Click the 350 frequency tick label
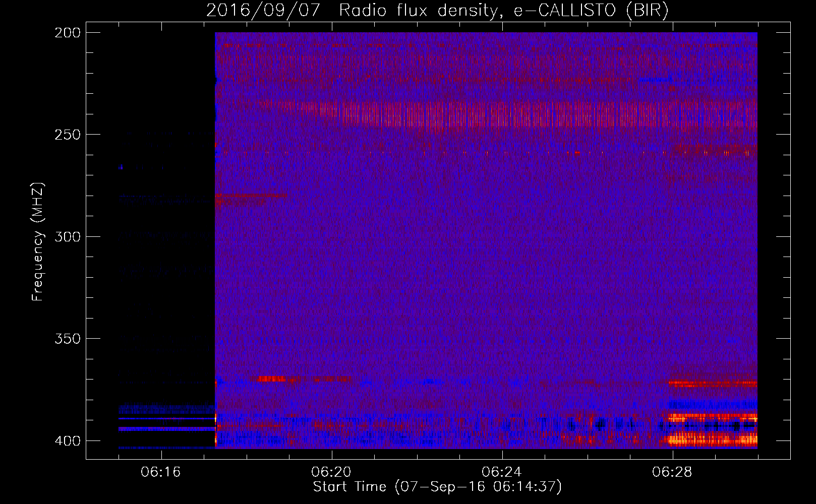Image resolution: width=816 pixels, height=504 pixels. click(x=68, y=338)
